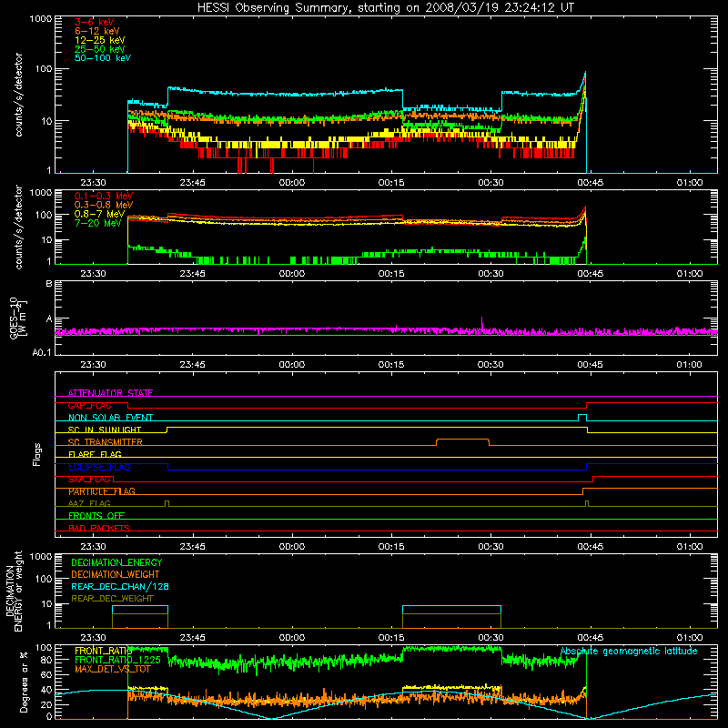Viewport: 728px width, 728px height.
Task: Click the DECIMATION_WEIGHT legend label
Action: 116,574
